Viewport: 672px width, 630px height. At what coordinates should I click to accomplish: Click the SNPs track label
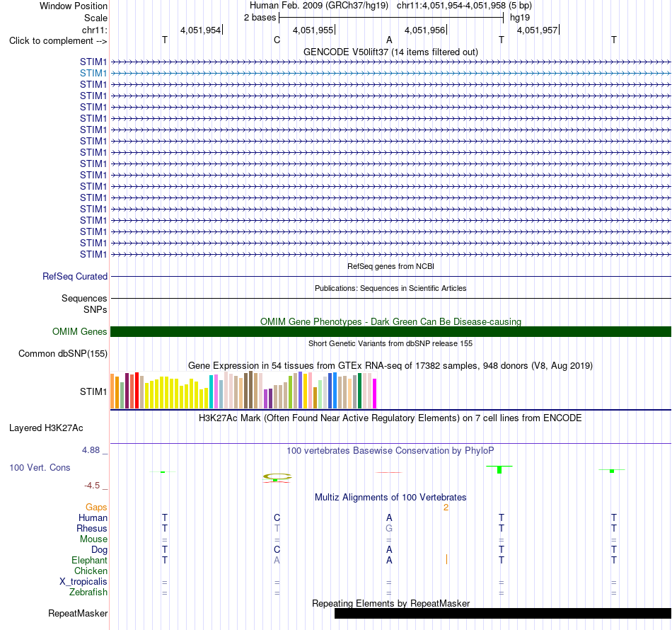tap(95, 309)
